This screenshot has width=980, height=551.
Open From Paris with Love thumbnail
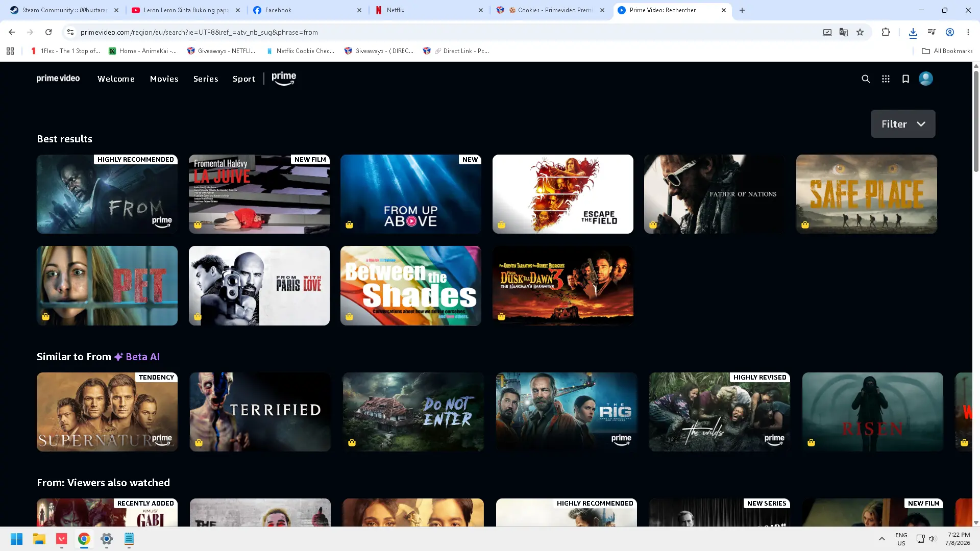pyautogui.click(x=259, y=286)
